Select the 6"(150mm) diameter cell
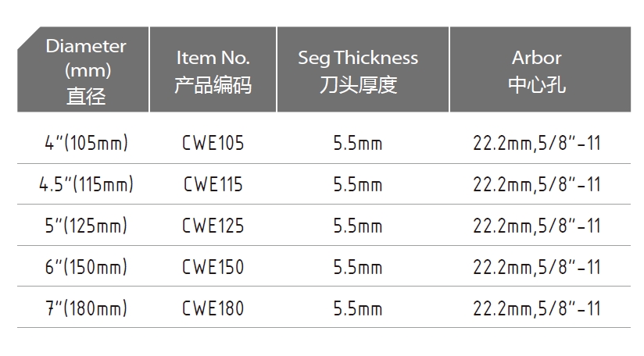The width and height of the screenshot is (644, 356). (x=86, y=267)
